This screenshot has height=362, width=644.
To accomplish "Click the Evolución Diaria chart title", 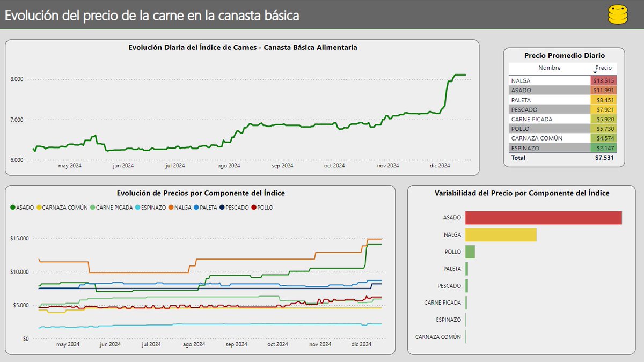I will (x=243, y=47).
